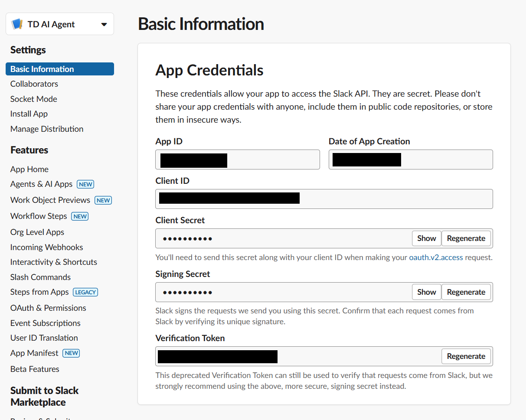Click the Client Secret label

180,220
